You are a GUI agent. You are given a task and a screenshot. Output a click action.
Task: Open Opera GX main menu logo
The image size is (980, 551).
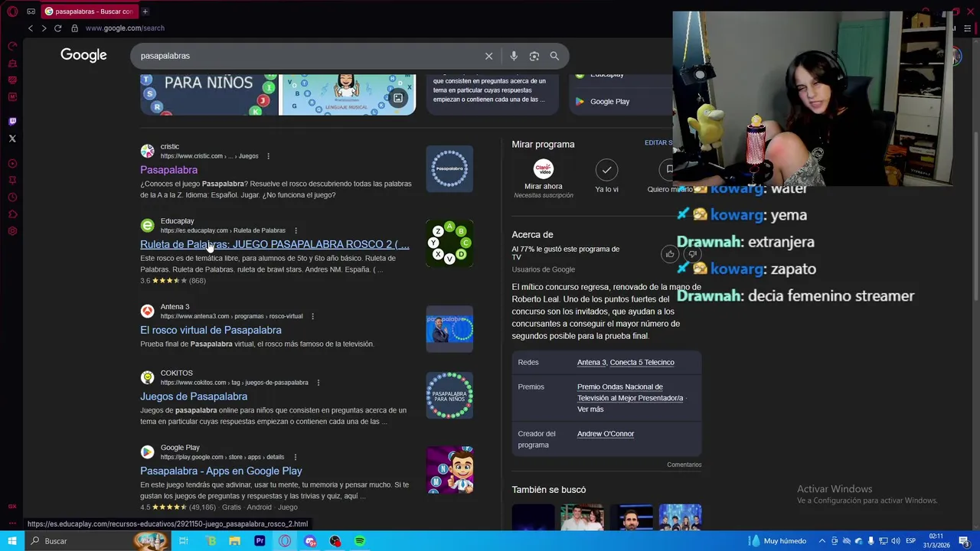pos(12,11)
